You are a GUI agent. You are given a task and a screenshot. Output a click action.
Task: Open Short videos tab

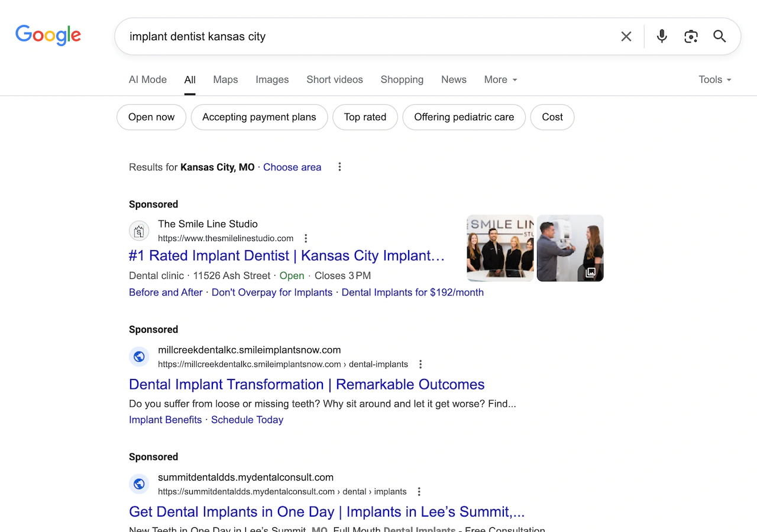pyautogui.click(x=335, y=80)
